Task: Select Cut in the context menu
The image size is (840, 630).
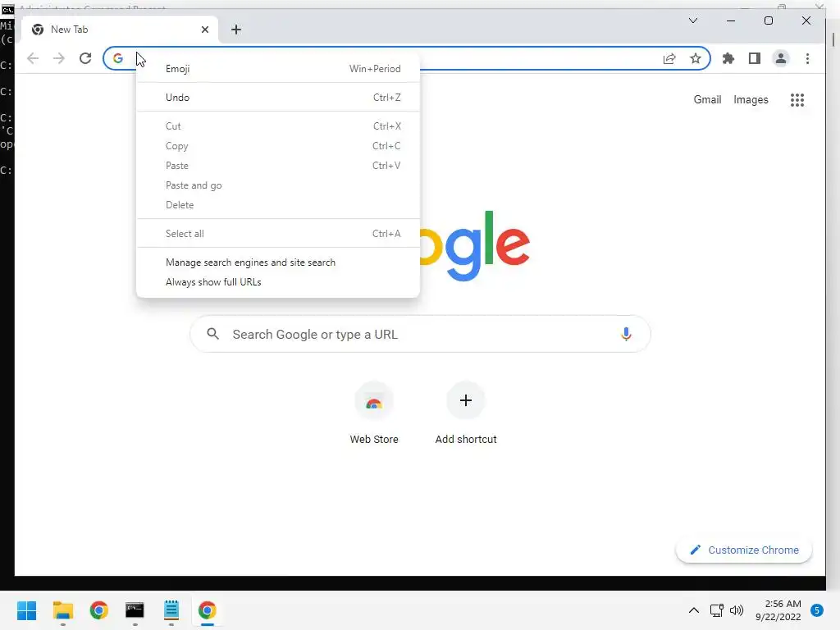Action: pos(278,126)
